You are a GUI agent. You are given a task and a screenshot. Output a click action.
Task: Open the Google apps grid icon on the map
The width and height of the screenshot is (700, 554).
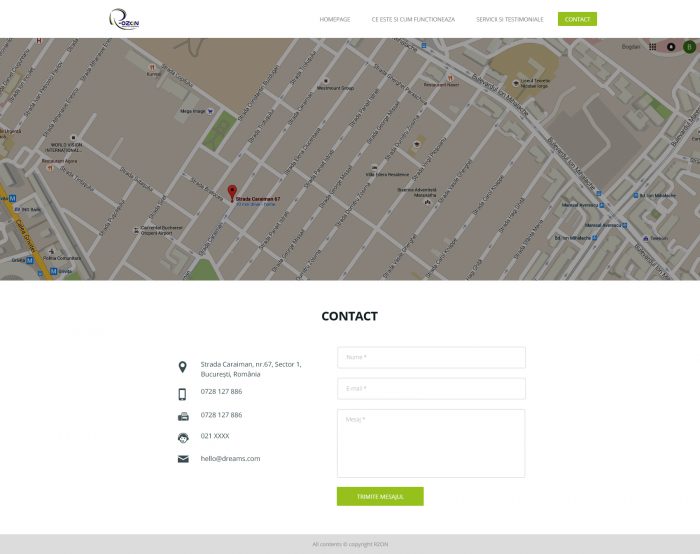[x=652, y=47]
